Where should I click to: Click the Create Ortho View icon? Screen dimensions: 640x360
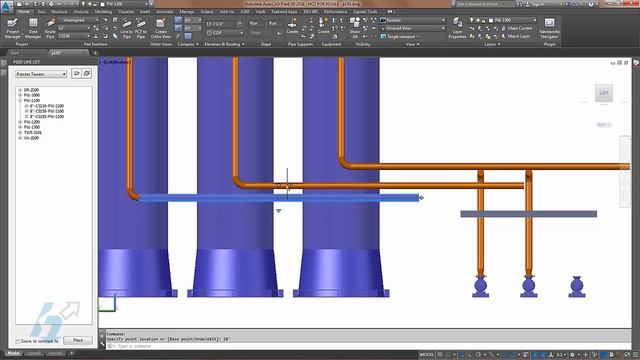161,28
